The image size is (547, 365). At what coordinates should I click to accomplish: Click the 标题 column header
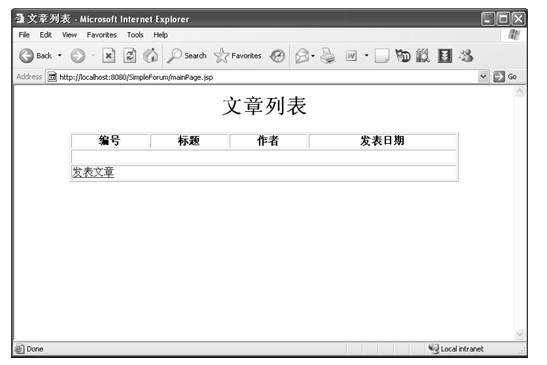189,141
